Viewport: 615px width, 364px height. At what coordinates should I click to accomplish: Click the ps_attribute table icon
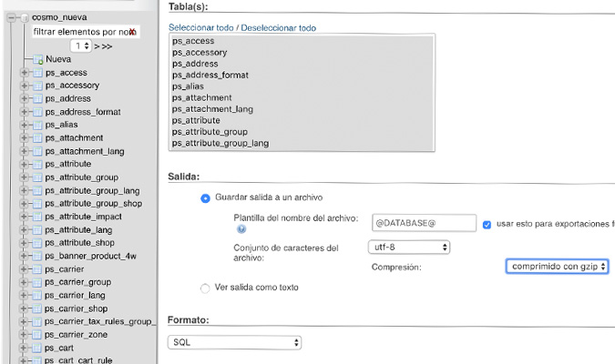tap(37, 164)
